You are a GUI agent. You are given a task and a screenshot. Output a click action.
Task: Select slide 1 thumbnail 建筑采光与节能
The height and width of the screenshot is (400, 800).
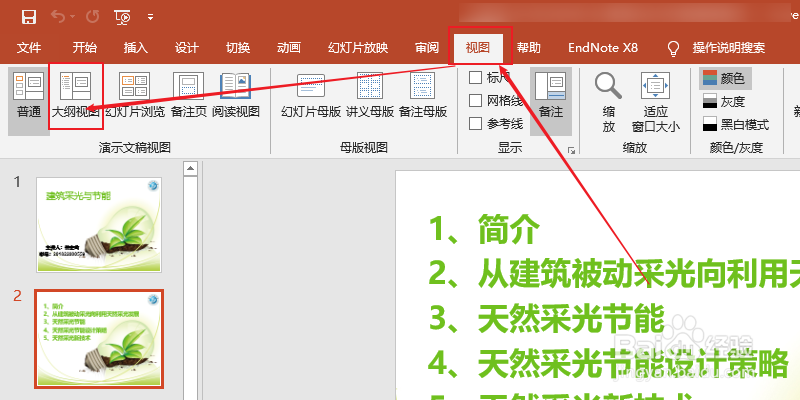click(x=99, y=224)
